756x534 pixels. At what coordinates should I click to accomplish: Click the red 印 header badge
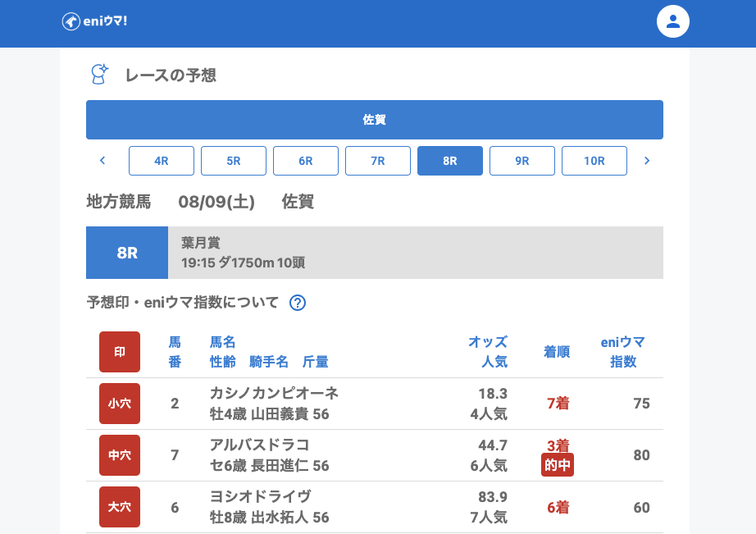pos(120,352)
